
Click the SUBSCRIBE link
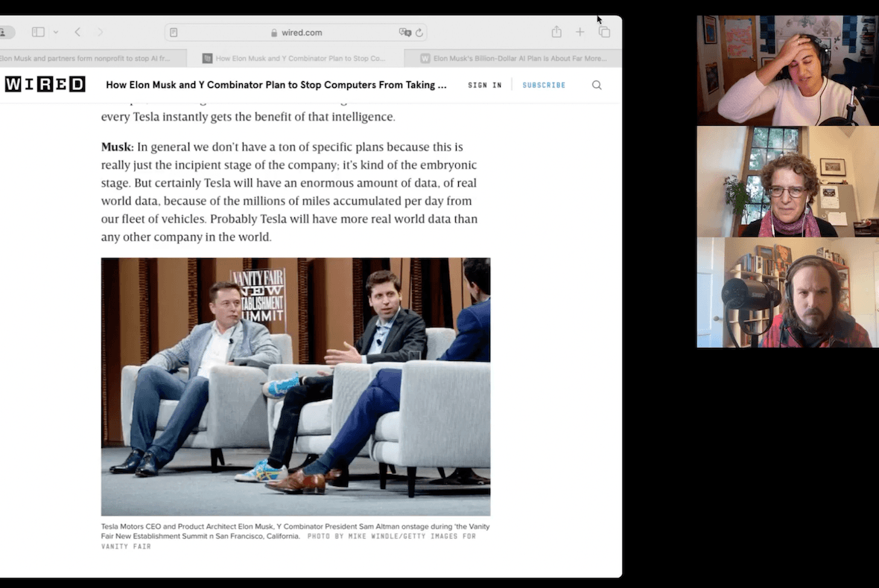(544, 85)
